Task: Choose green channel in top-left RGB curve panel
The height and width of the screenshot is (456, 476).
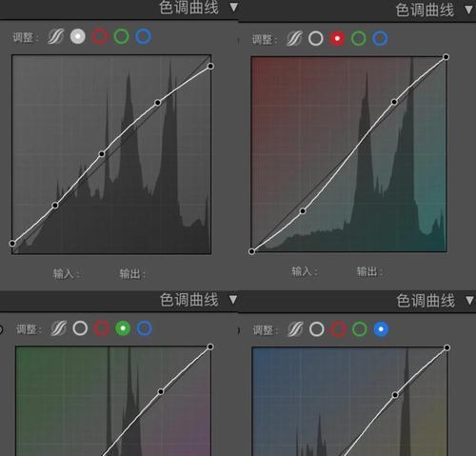Action: click(x=122, y=36)
